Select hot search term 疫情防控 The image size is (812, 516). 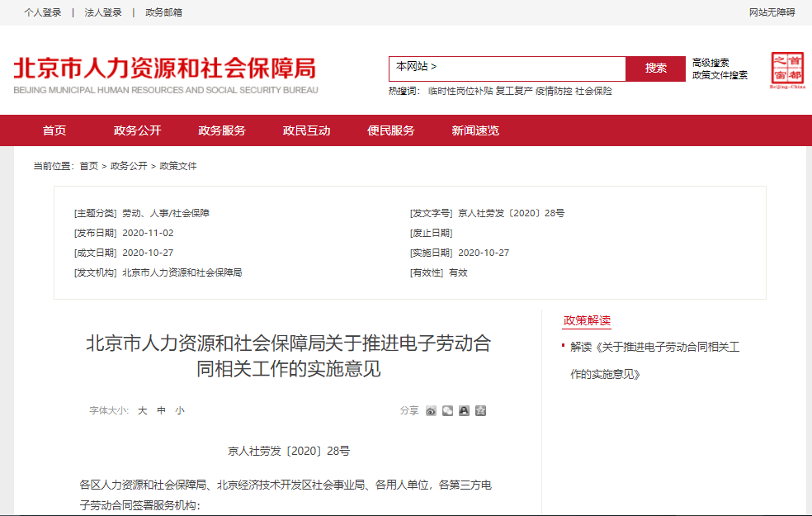point(554,91)
